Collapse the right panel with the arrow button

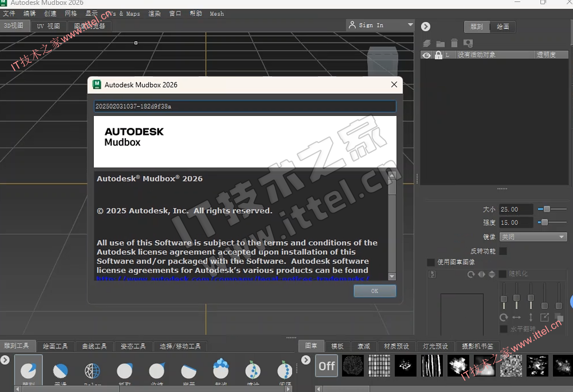tap(426, 27)
